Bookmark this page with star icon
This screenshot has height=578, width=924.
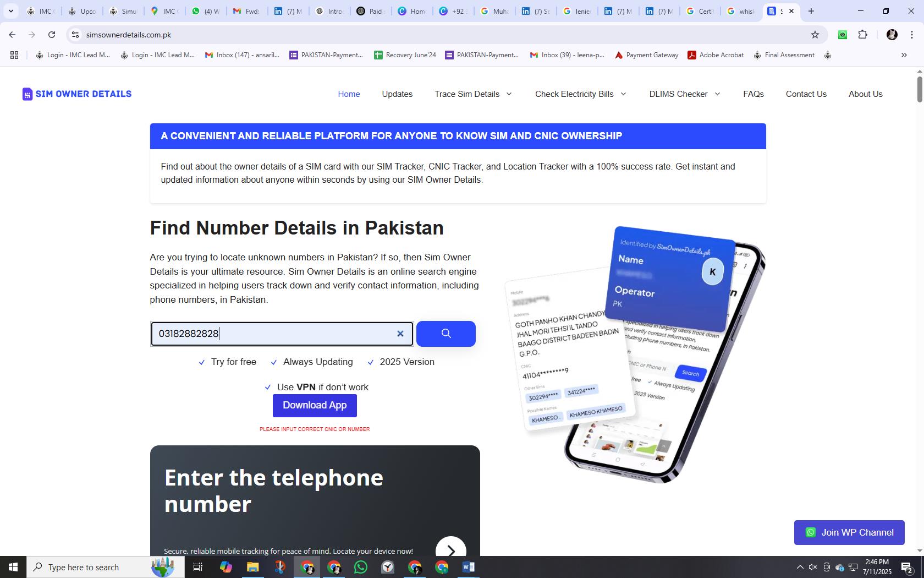(815, 35)
